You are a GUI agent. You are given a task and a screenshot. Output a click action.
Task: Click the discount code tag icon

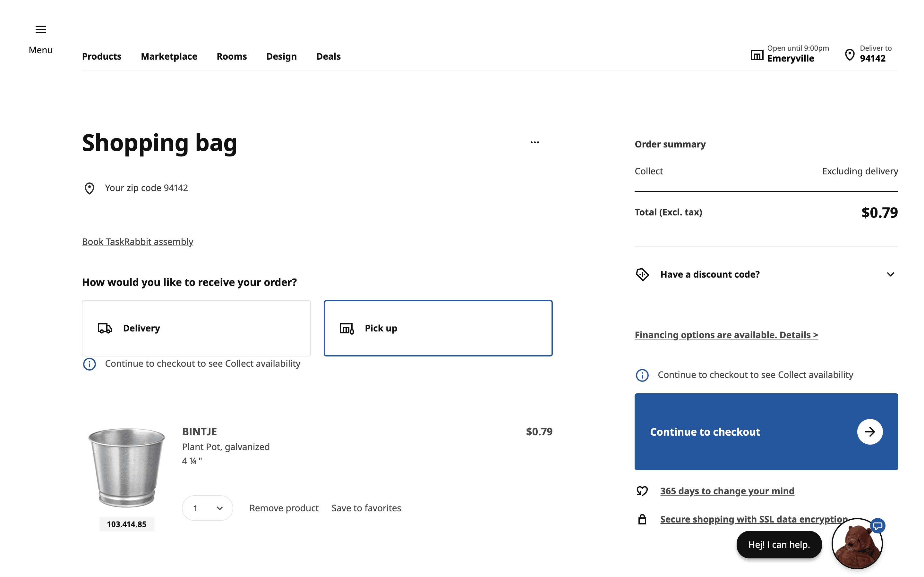point(642,274)
